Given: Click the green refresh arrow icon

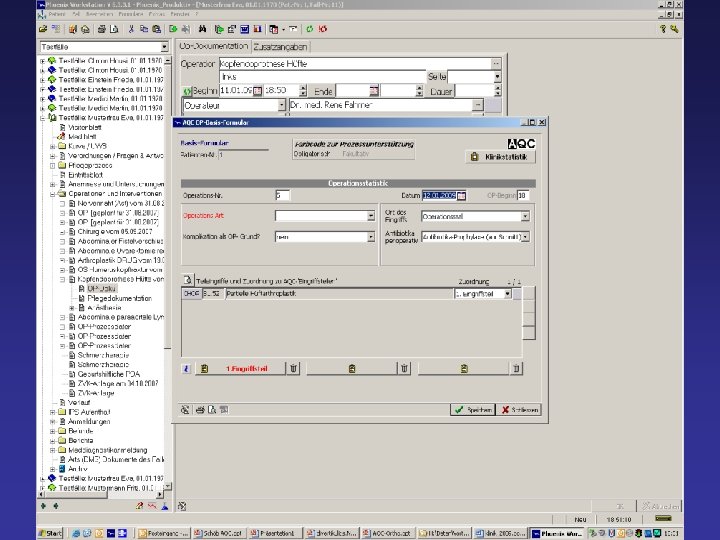Looking at the screenshot, I should coord(309,29).
